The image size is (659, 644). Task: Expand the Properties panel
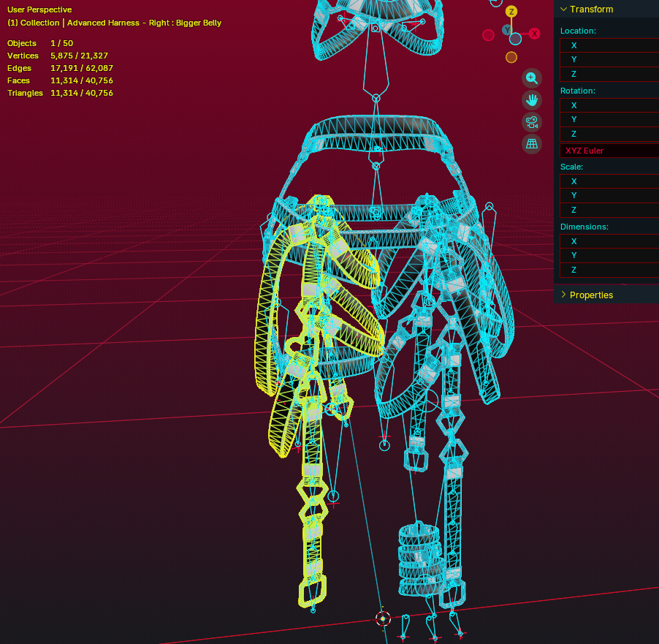click(563, 295)
